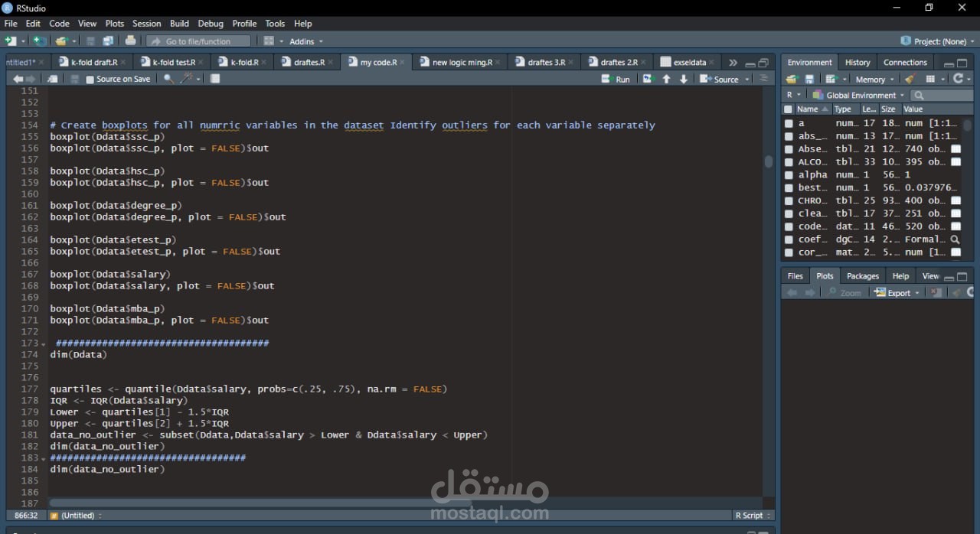Inspect coef… object with magnifier icon
The height and width of the screenshot is (534, 980).
point(955,239)
